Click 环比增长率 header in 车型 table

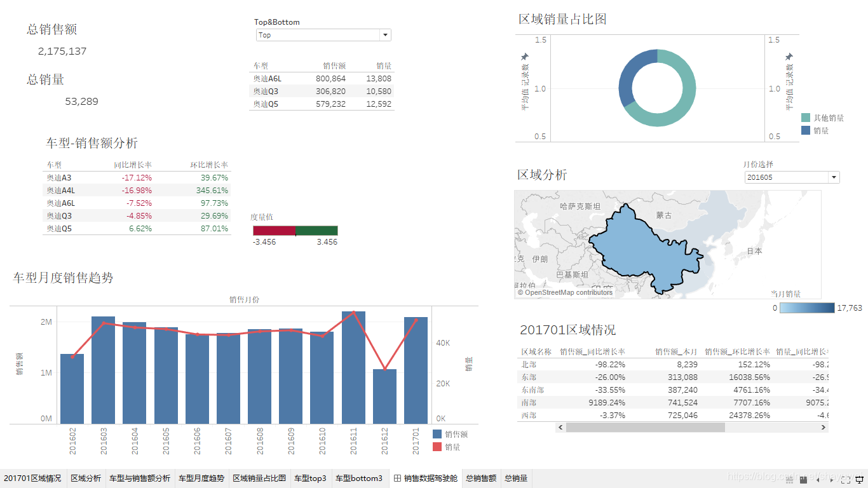(x=209, y=165)
